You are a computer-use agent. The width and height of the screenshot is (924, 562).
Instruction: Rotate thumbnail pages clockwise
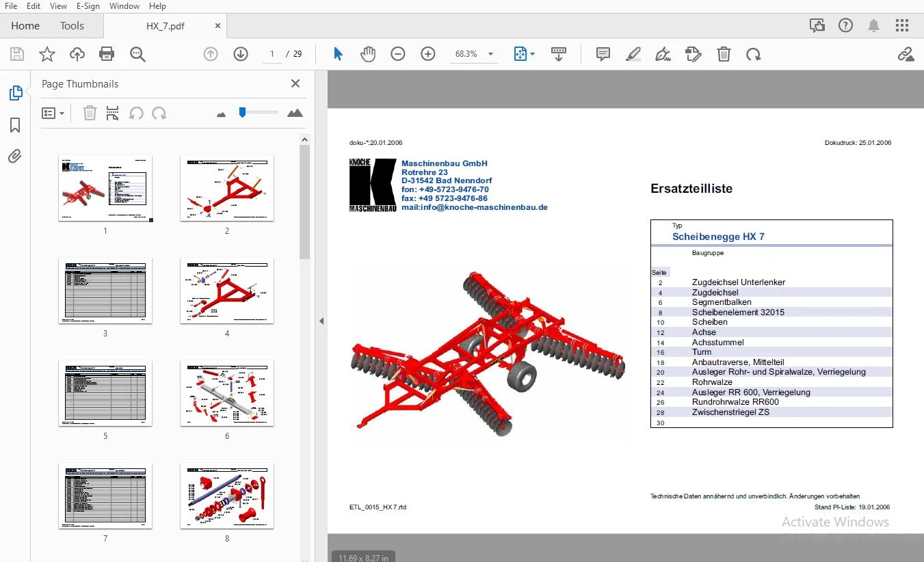click(x=159, y=113)
